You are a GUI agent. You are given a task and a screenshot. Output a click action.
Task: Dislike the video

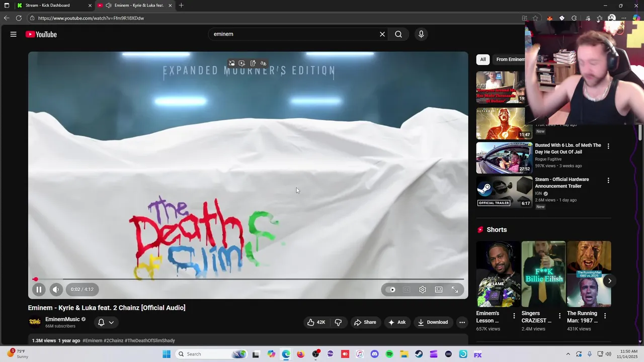click(x=338, y=322)
